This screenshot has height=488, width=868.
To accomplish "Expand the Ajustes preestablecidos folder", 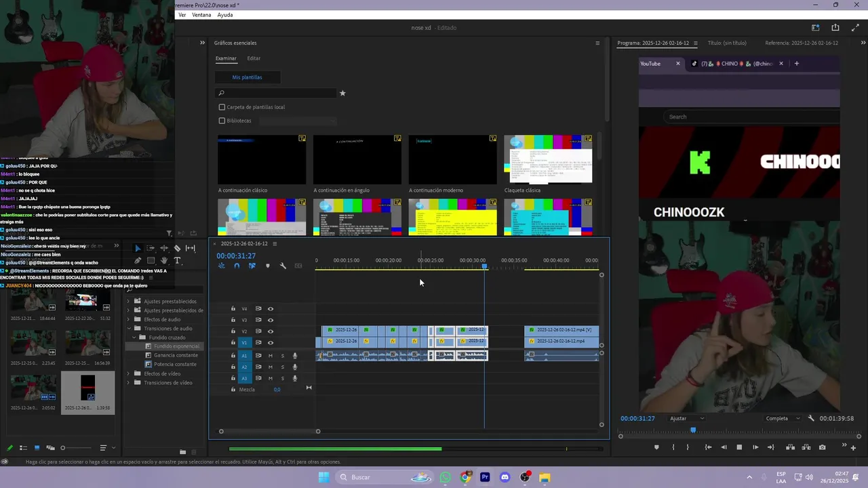I will pyautogui.click(x=129, y=302).
